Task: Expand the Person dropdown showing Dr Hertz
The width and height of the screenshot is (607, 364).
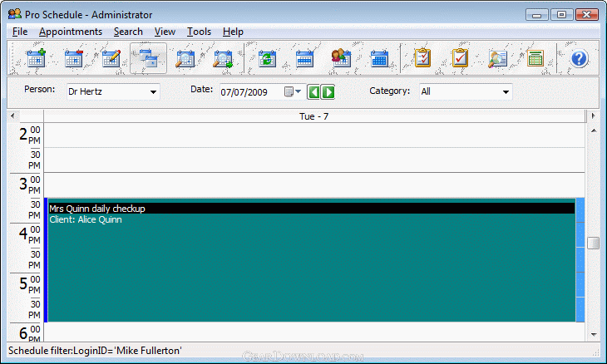Action: [x=153, y=91]
